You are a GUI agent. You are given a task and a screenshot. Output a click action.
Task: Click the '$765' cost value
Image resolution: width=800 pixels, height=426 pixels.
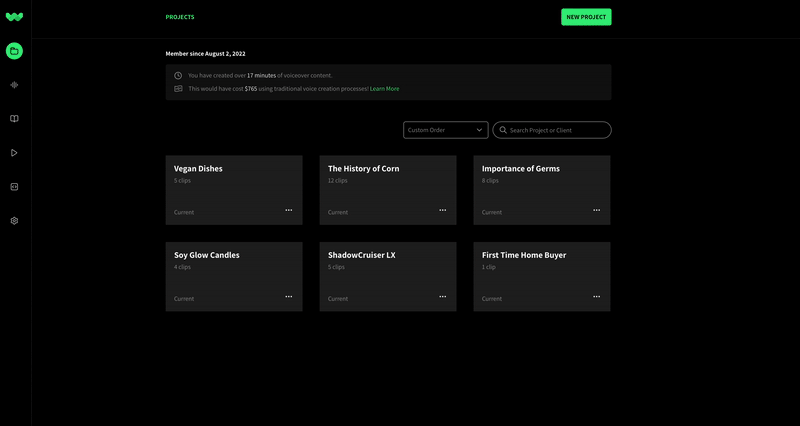(251, 89)
